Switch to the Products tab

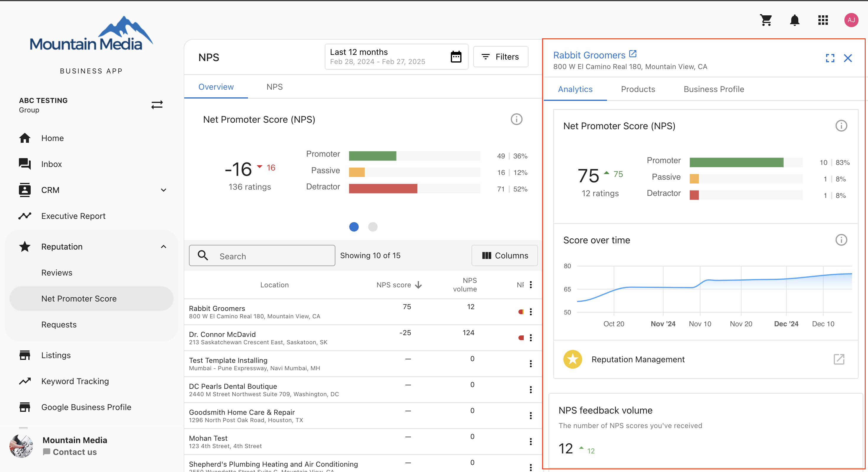click(x=638, y=89)
